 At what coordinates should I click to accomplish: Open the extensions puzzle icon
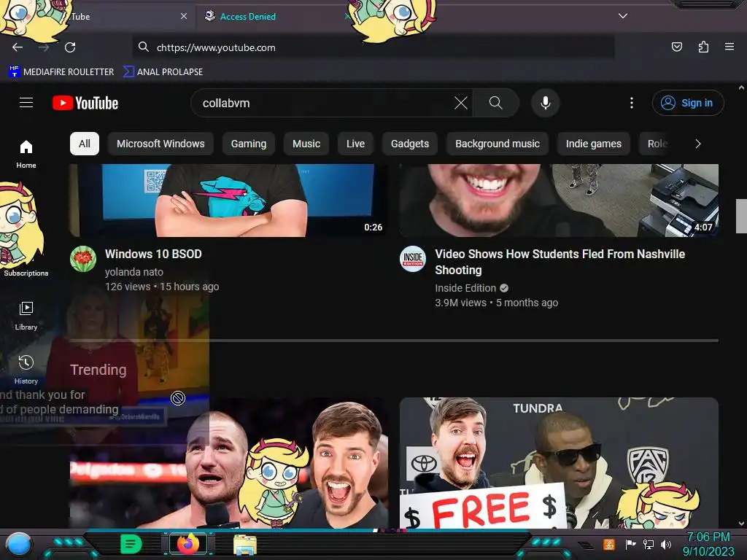click(703, 47)
